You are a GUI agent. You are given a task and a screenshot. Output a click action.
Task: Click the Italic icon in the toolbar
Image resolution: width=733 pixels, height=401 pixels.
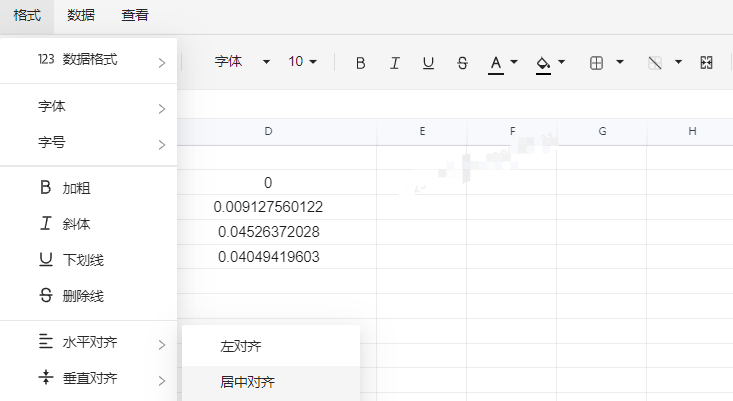pos(394,62)
